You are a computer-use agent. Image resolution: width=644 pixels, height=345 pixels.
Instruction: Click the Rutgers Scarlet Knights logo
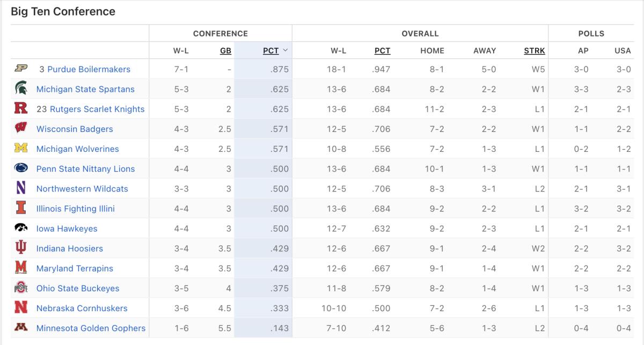tap(21, 108)
